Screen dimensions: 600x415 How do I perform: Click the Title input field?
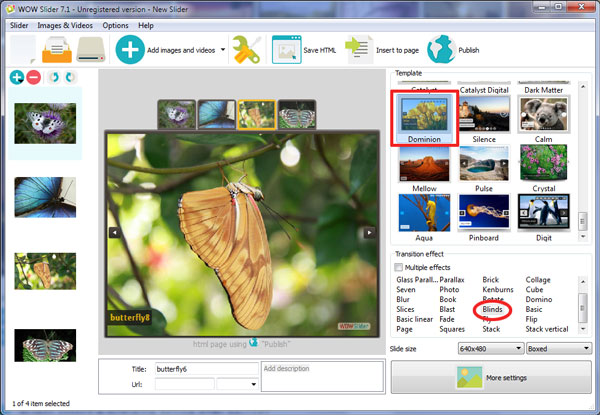click(x=207, y=369)
